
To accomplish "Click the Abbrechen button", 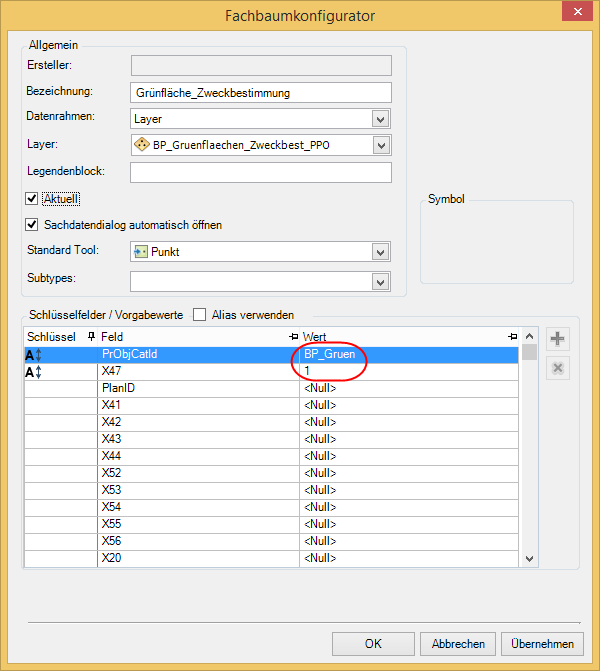I will click(x=458, y=644).
